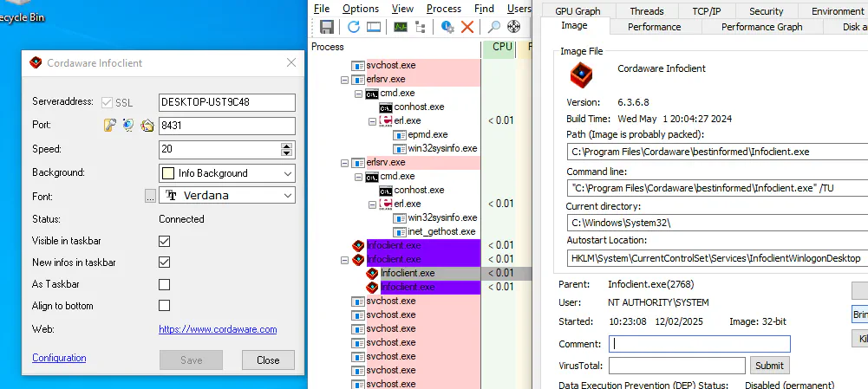Open the Configuration link

pos(59,358)
